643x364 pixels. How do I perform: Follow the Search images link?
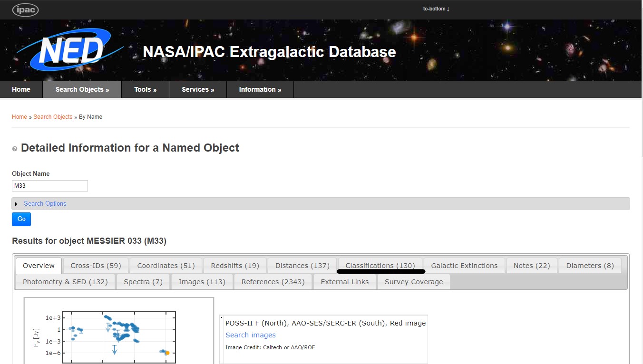click(x=251, y=335)
